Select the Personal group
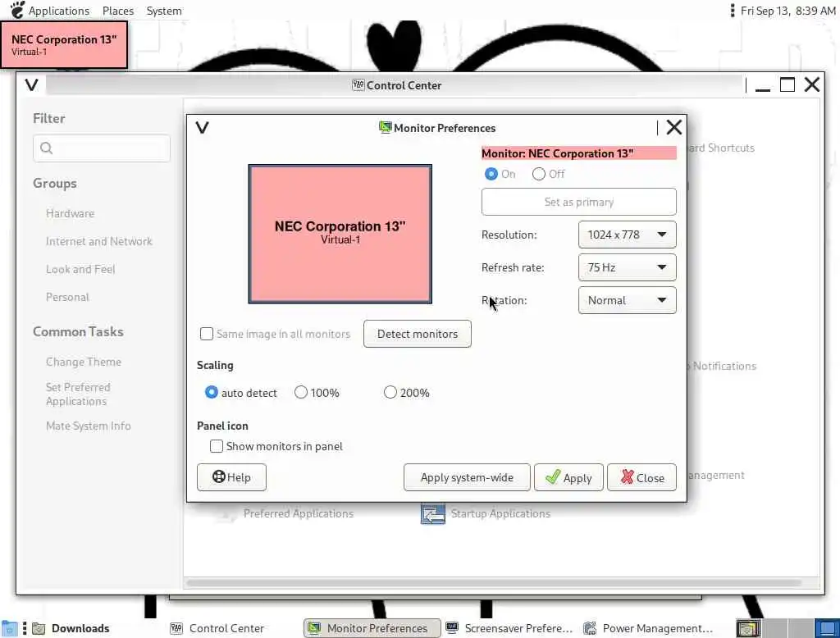Viewport: 840px width, 638px height. 67,297
